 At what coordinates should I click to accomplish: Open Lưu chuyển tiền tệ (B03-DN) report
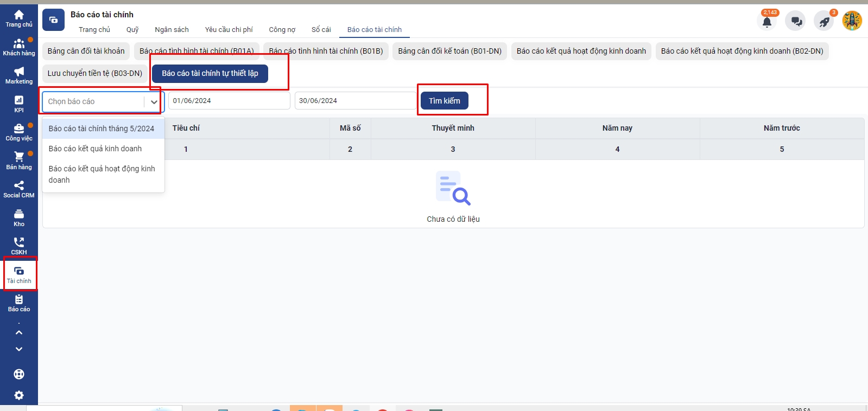(x=95, y=73)
